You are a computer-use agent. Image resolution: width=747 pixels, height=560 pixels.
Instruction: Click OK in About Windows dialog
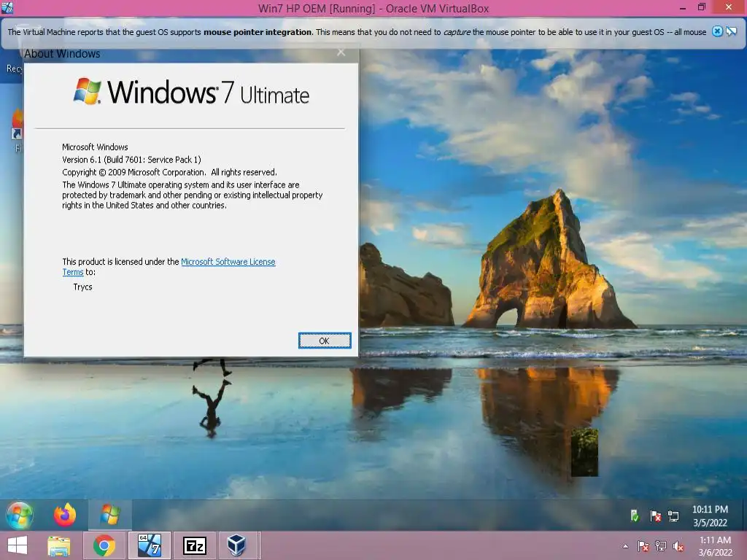325,341
